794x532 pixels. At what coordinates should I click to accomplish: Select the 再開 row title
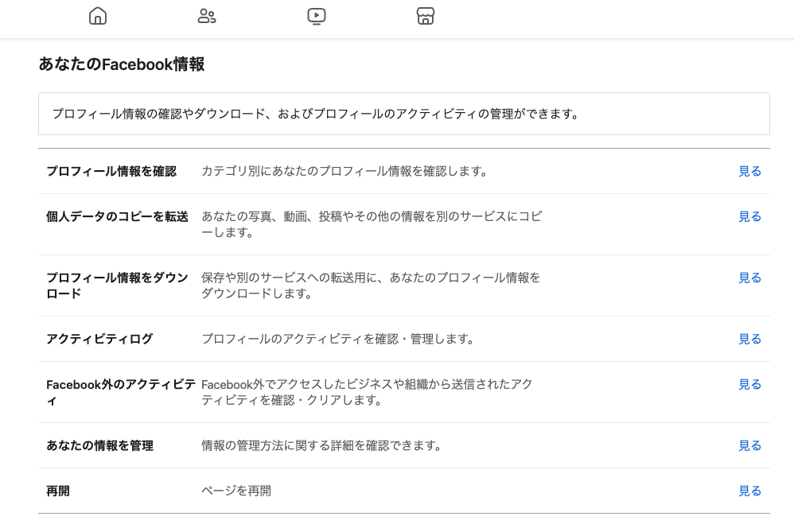point(58,491)
